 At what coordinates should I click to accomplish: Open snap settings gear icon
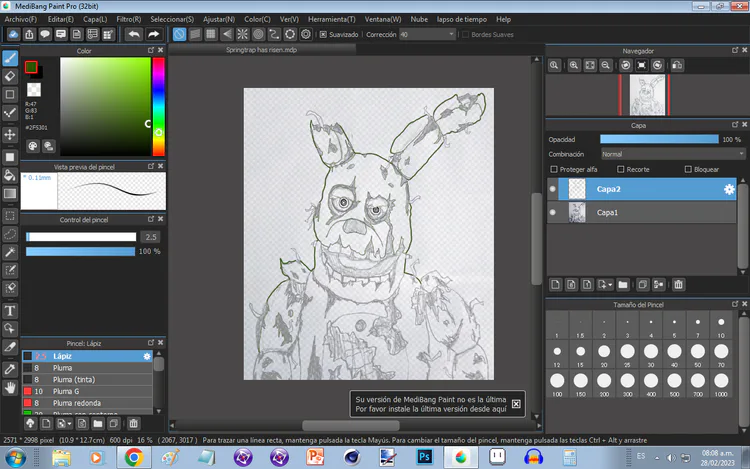[x=306, y=34]
